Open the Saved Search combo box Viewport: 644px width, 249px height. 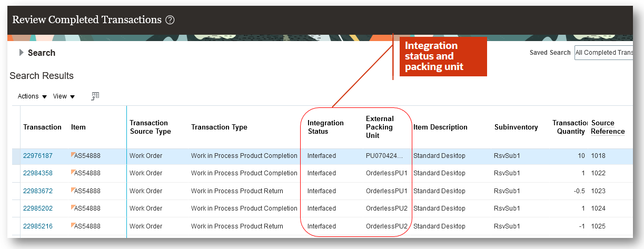[603, 53]
